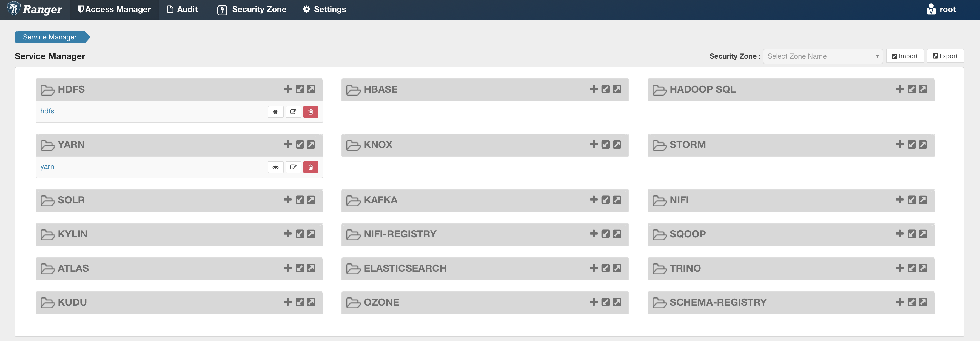Screen dimensions: 980x341
Task: Add a new KAFKA service
Action: coord(594,200)
